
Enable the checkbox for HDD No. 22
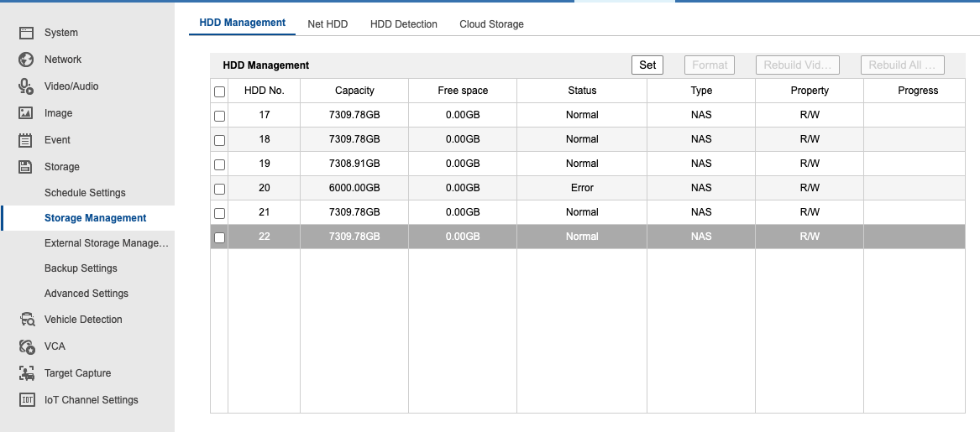click(x=220, y=237)
